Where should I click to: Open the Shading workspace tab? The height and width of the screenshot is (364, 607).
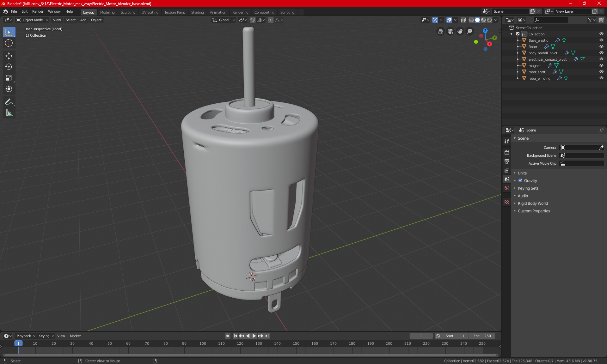(197, 12)
